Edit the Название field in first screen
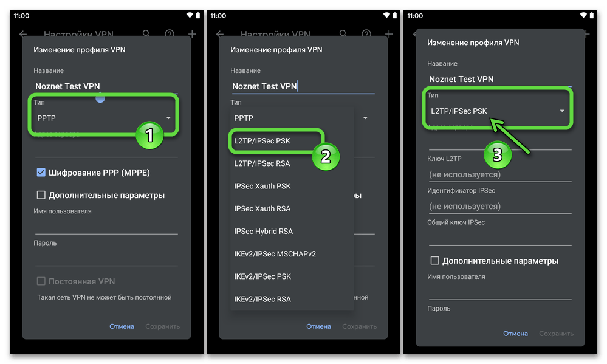607x364 pixels. (106, 86)
